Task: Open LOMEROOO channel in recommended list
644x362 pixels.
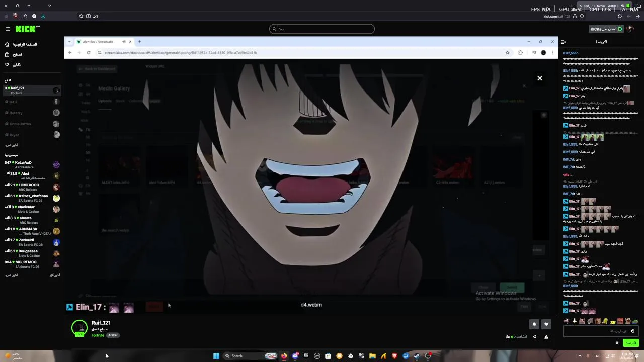Action: coord(32,187)
